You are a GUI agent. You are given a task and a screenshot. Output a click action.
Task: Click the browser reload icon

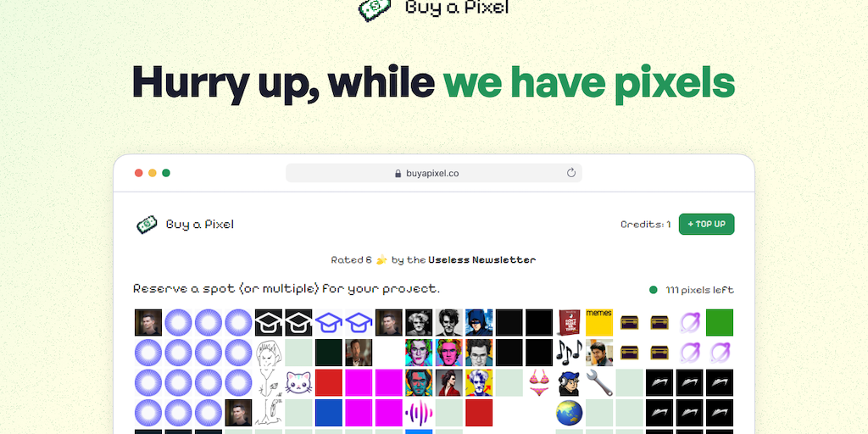571,173
